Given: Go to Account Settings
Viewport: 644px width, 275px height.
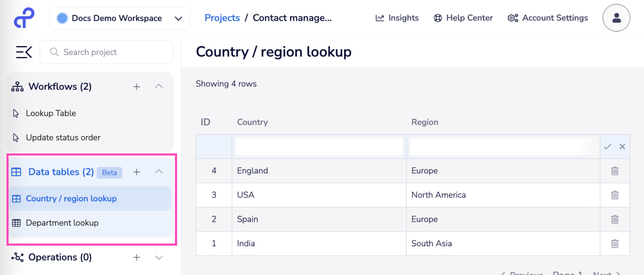Looking at the screenshot, I should [548, 18].
